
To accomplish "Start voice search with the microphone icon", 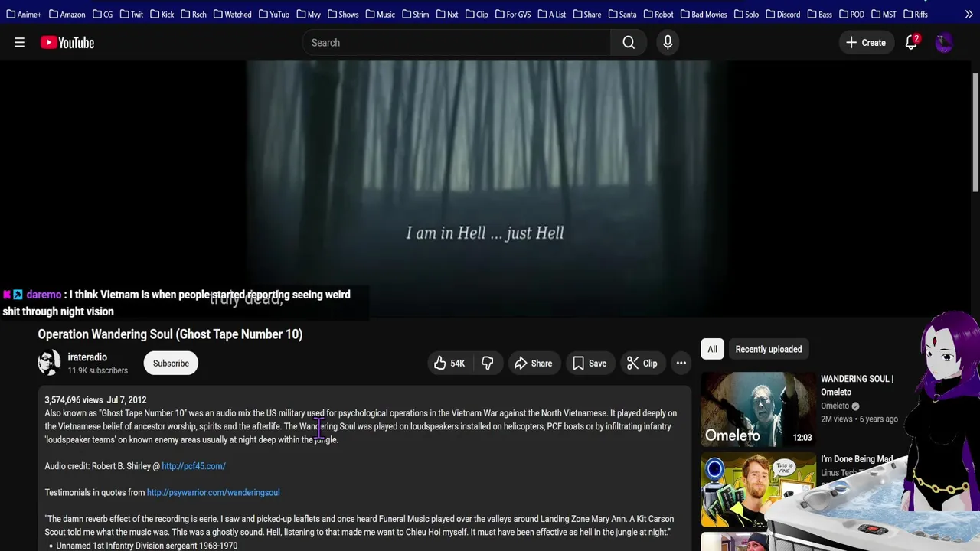I will [668, 43].
